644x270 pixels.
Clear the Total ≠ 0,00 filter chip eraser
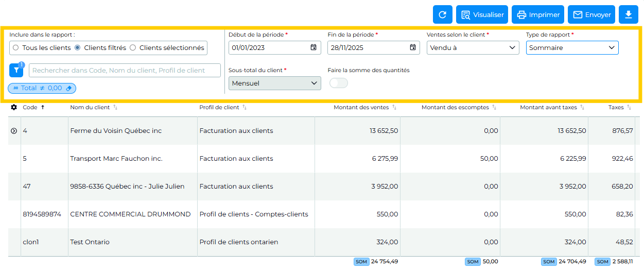pyautogui.click(x=69, y=88)
